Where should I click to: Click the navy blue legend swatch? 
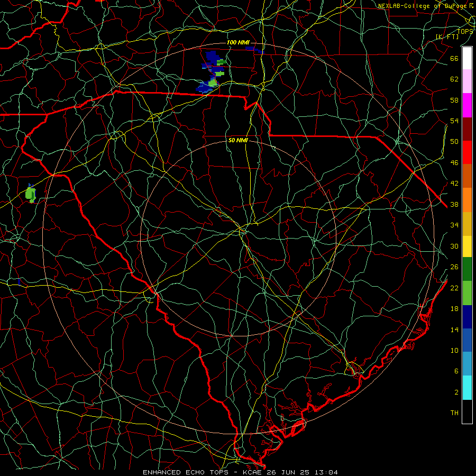pyautogui.click(x=467, y=317)
